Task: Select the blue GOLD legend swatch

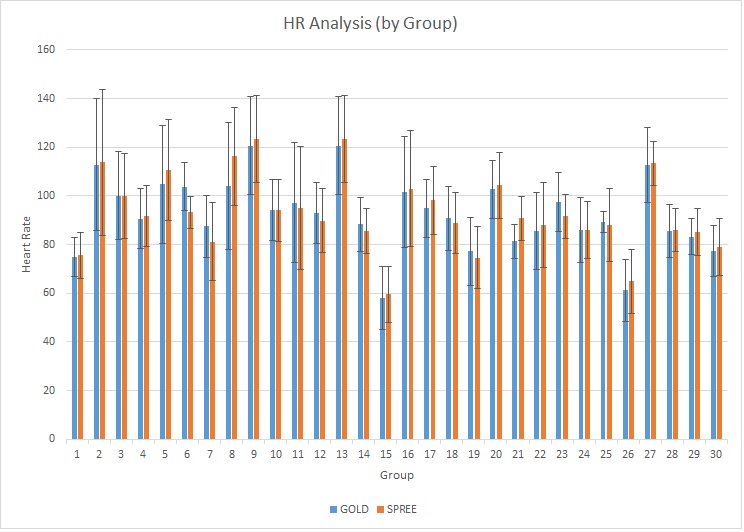Action: pyautogui.click(x=333, y=509)
